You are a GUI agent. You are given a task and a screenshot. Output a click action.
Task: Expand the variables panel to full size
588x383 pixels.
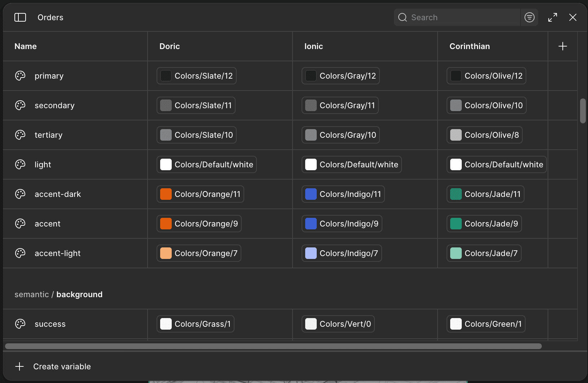[x=552, y=17]
